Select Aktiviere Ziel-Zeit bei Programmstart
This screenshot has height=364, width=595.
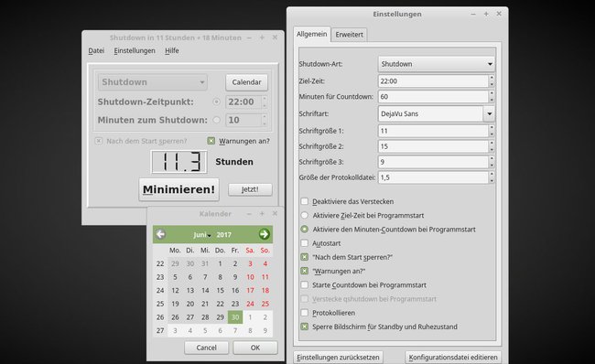(x=304, y=215)
